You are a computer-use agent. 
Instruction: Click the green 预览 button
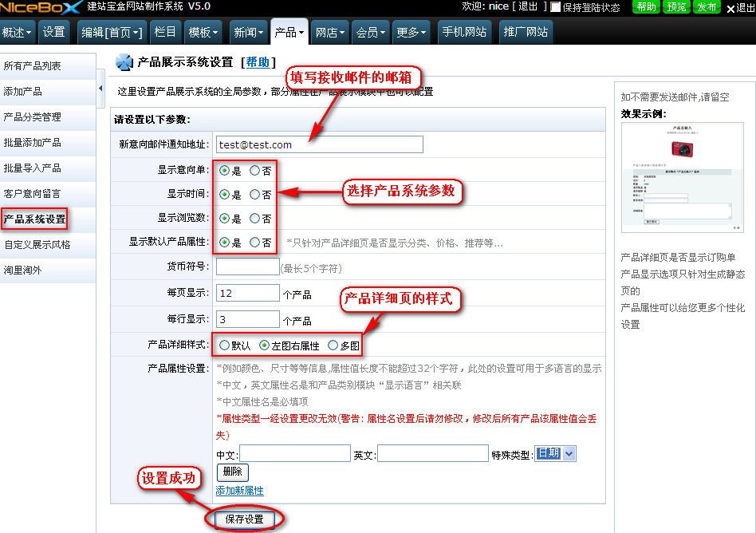(676, 7)
